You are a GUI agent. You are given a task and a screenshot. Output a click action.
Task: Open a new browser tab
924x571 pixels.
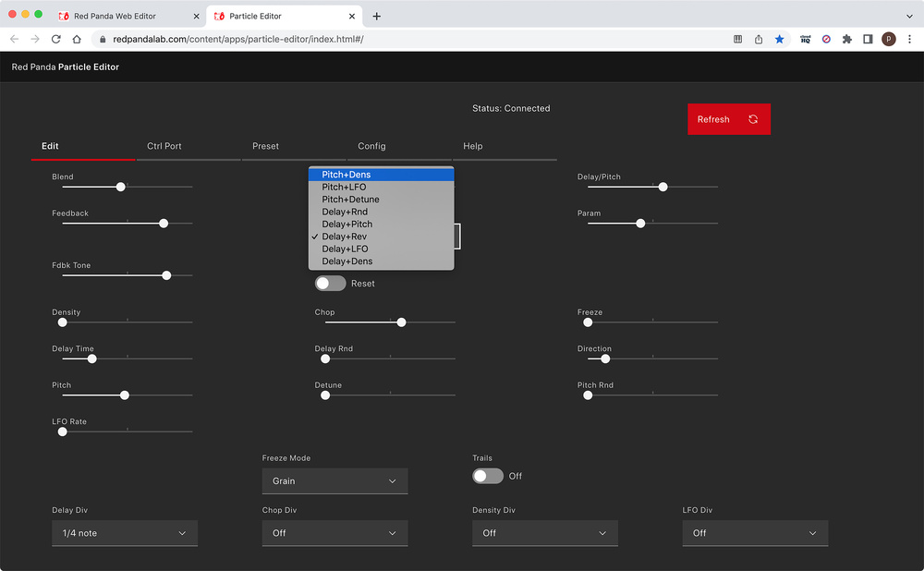click(x=377, y=16)
